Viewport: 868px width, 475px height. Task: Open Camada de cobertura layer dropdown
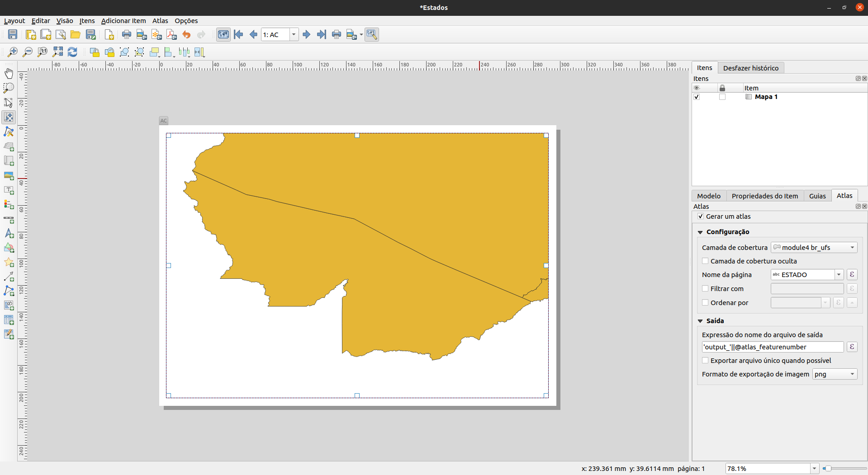(x=814, y=247)
